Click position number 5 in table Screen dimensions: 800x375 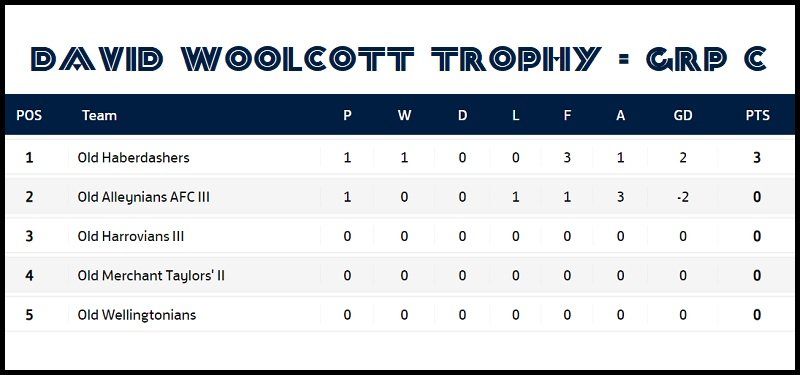(x=29, y=315)
